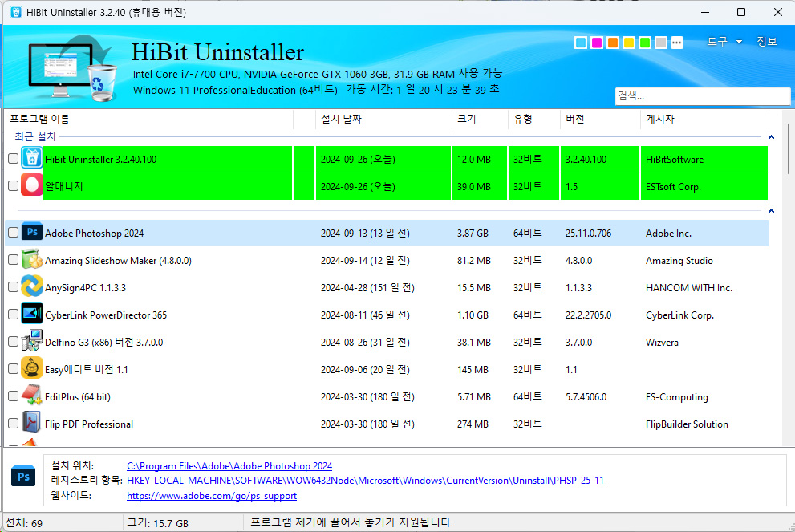Open the adobe.com ps_support website link
This screenshot has height=532, width=795.
point(212,495)
